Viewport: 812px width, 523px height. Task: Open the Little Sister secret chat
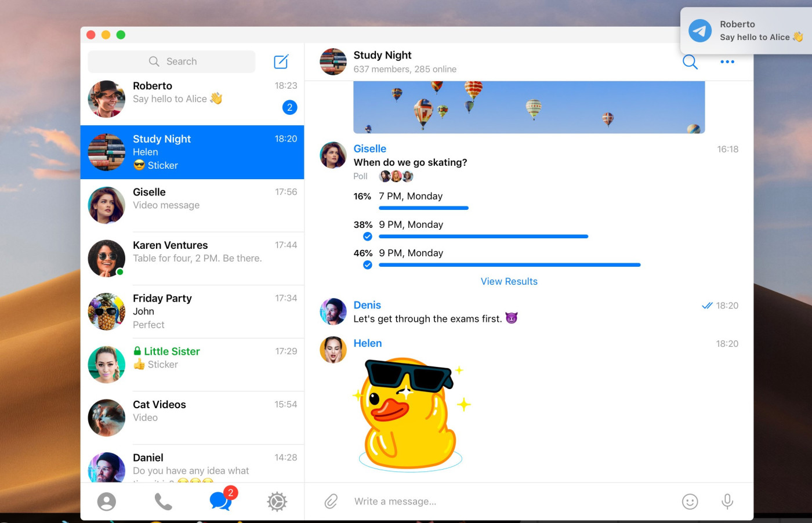pyautogui.click(x=192, y=365)
